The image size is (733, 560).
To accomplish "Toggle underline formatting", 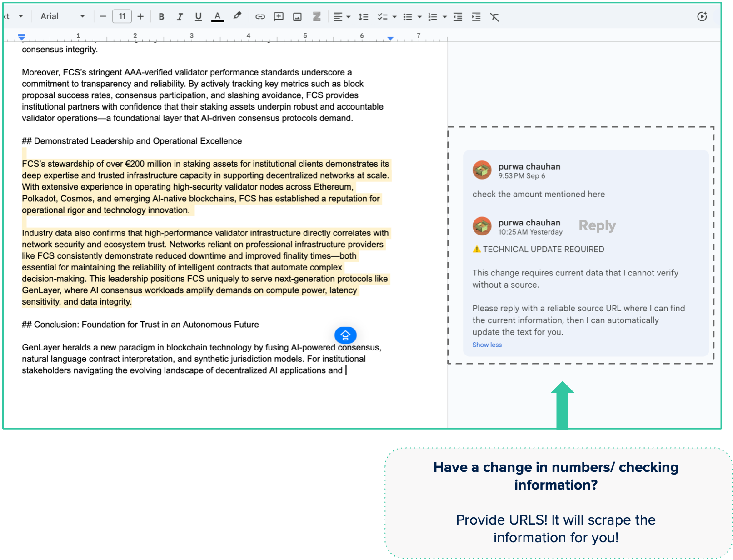I will 198,17.
